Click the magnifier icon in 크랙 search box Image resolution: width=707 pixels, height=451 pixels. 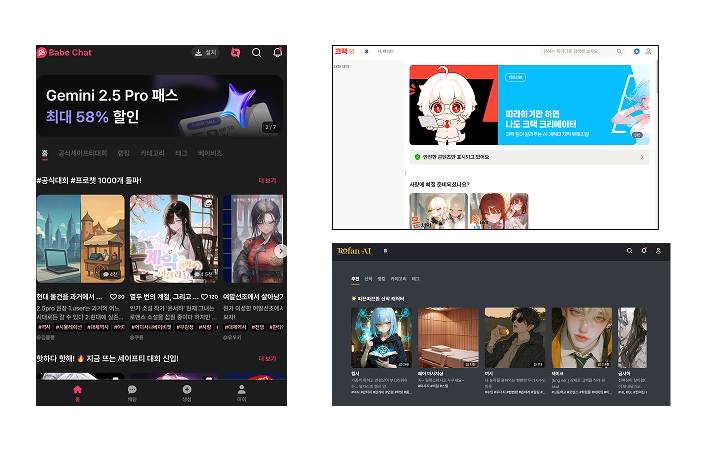(620, 51)
